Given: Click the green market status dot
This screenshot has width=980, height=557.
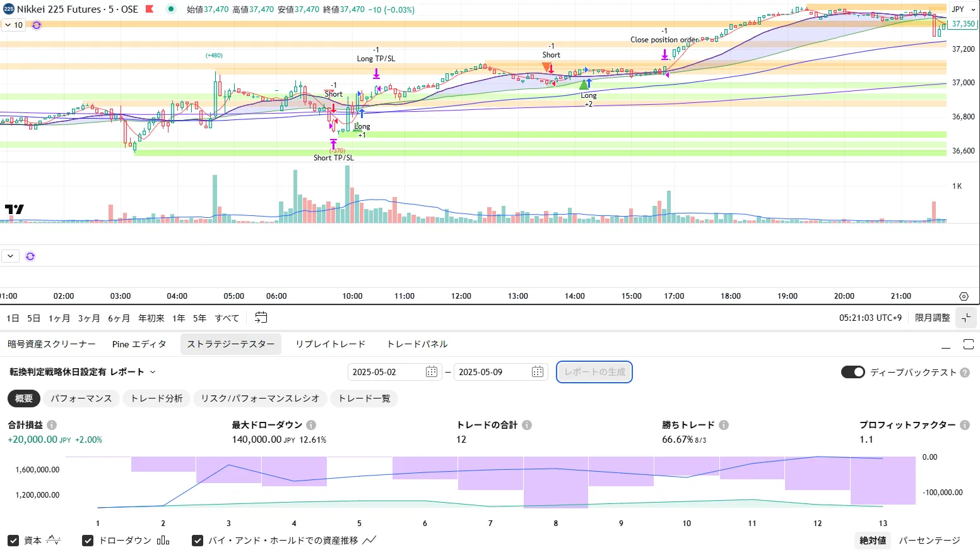Looking at the screenshot, I should click(x=171, y=9).
